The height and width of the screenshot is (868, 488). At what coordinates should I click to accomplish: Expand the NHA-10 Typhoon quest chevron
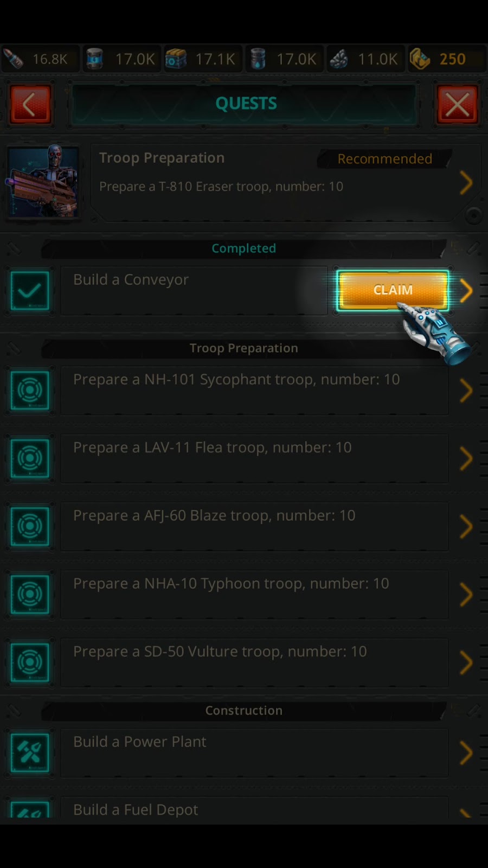(466, 595)
